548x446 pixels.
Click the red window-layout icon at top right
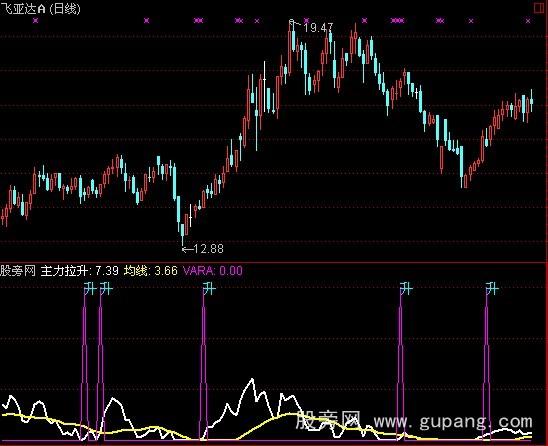[540, 8]
